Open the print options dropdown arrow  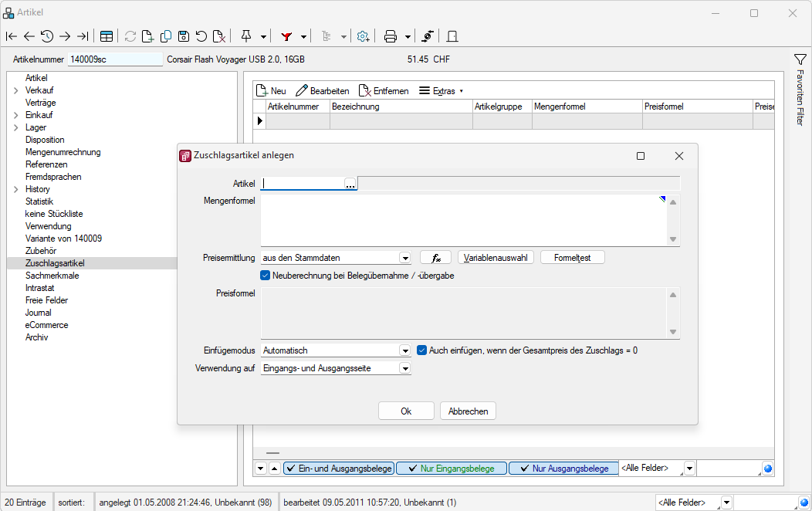[408, 37]
